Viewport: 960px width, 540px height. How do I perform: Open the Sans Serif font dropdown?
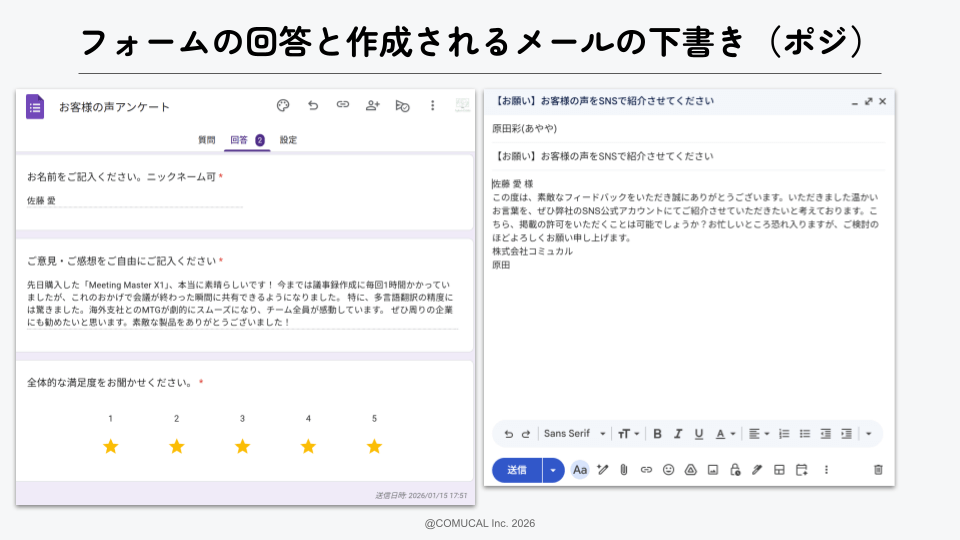click(574, 433)
